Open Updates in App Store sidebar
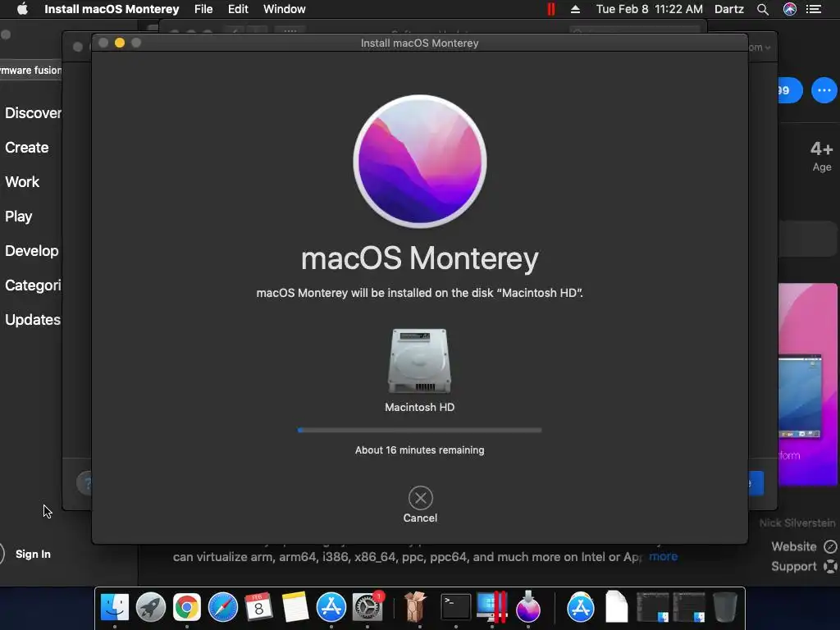840x630 pixels. click(x=33, y=319)
